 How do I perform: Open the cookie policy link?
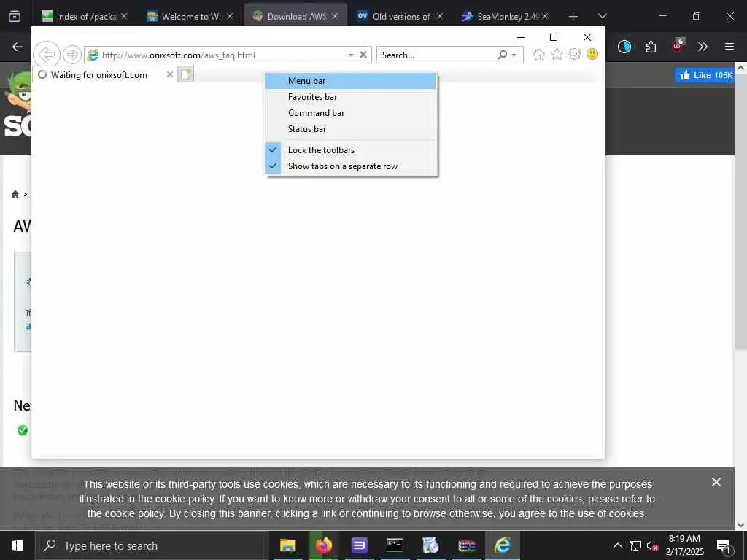point(134,514)
